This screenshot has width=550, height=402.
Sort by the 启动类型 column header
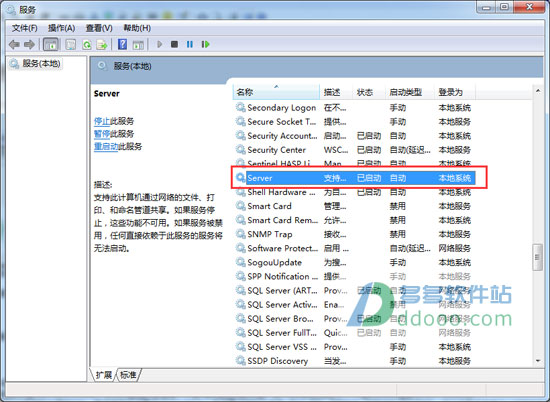(x=410, y=92)
